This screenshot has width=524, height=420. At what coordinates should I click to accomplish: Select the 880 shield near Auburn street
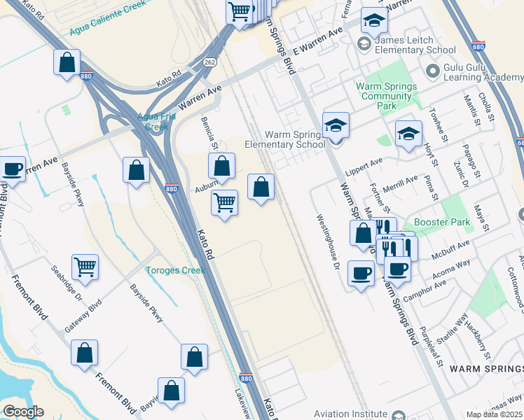[x=172, y=189]
